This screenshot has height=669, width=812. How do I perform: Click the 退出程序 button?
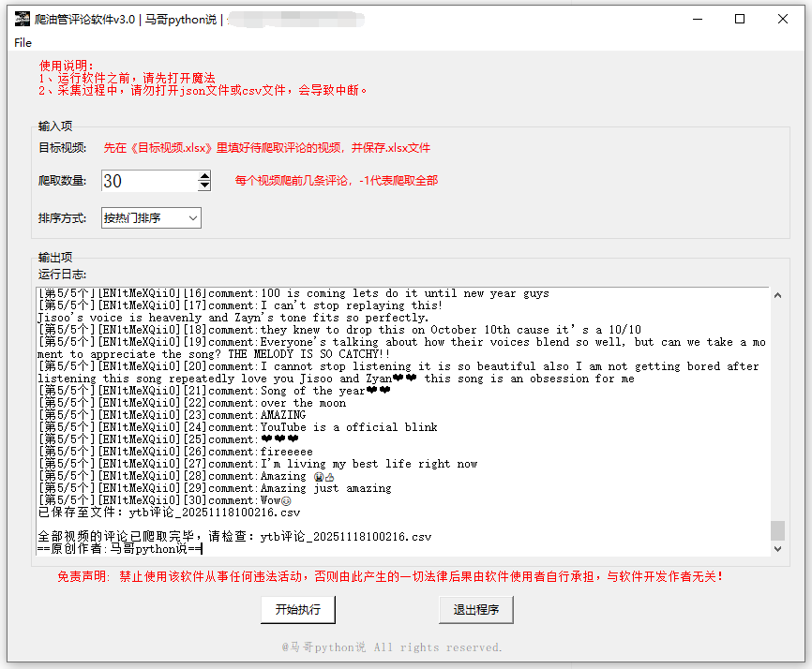point(476,609)
